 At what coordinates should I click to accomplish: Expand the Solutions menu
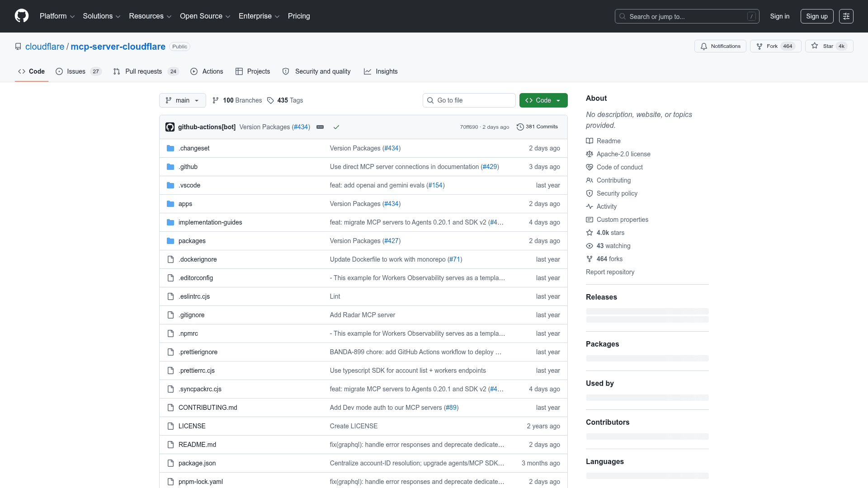point(102,16)
